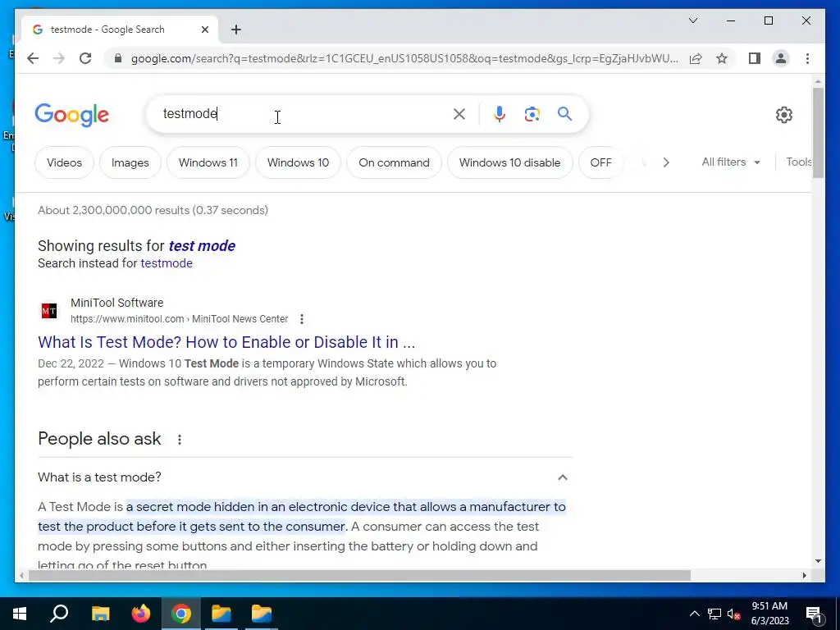Open People also ask options dots

180,440
